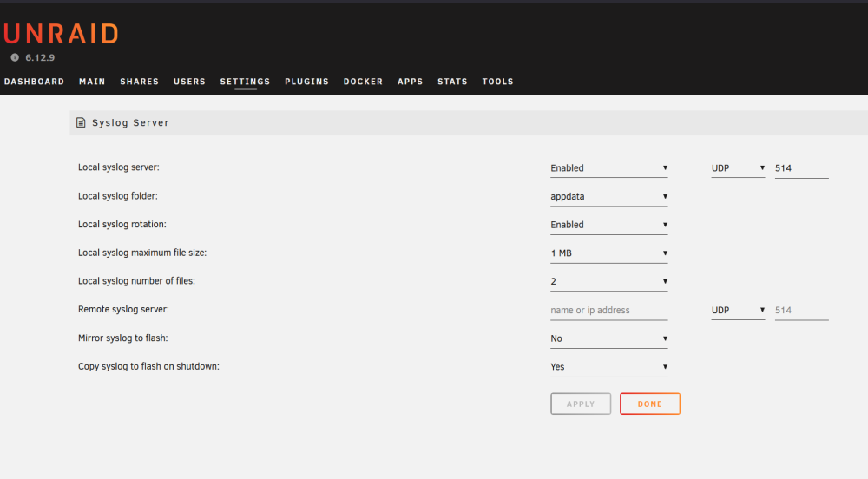Edit the Local syslog server port 514 field
868x479 pixels.
click(x=801, y=168)
